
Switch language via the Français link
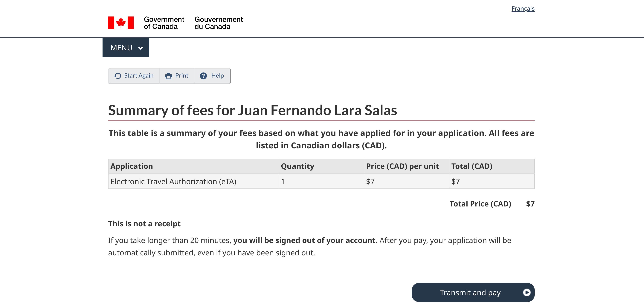(523, 9)
